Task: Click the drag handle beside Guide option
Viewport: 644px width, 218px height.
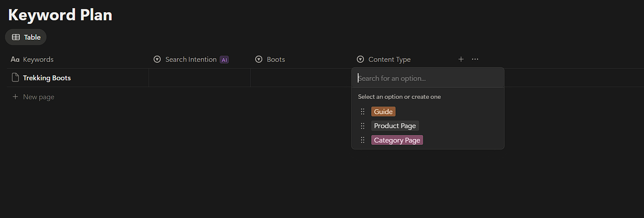Action: [x=362, y=111]
